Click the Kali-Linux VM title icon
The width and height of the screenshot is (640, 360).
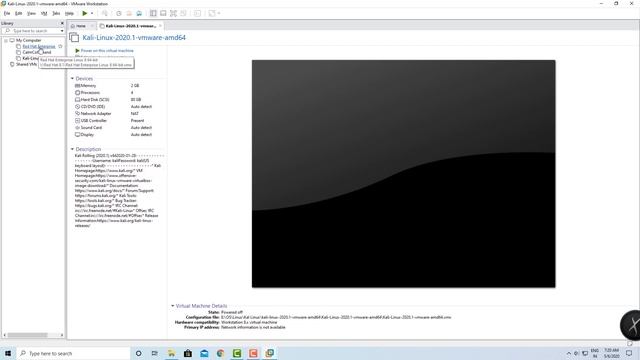74,38
